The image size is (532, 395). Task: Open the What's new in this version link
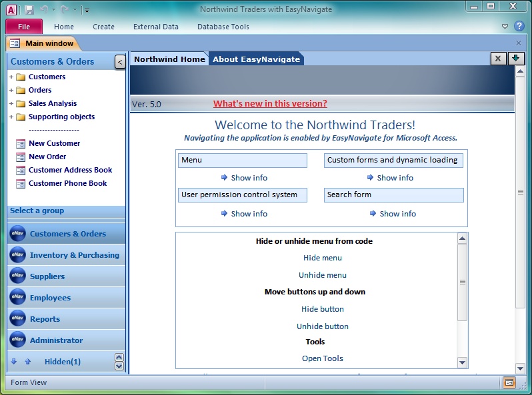click(270, 103)
